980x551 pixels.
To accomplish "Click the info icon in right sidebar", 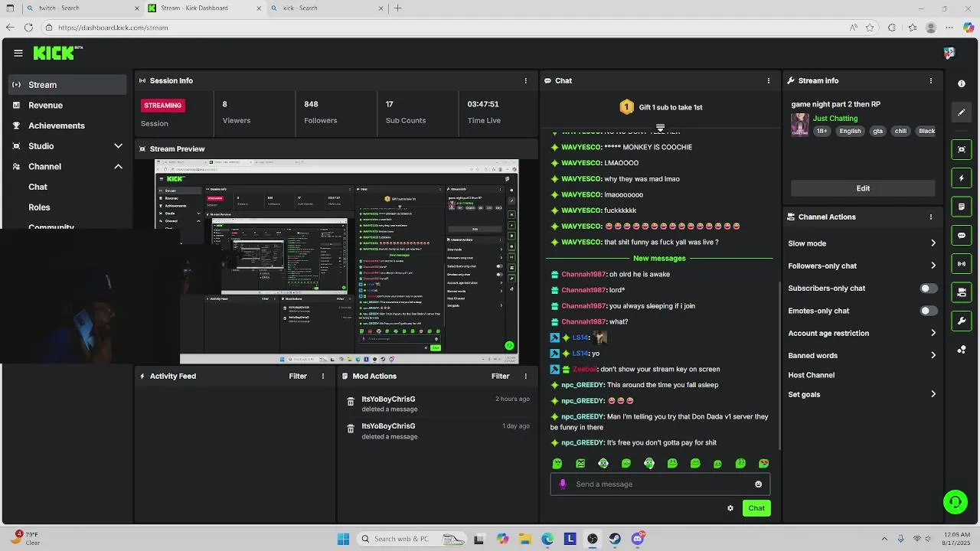I will [x=962, y=83].
